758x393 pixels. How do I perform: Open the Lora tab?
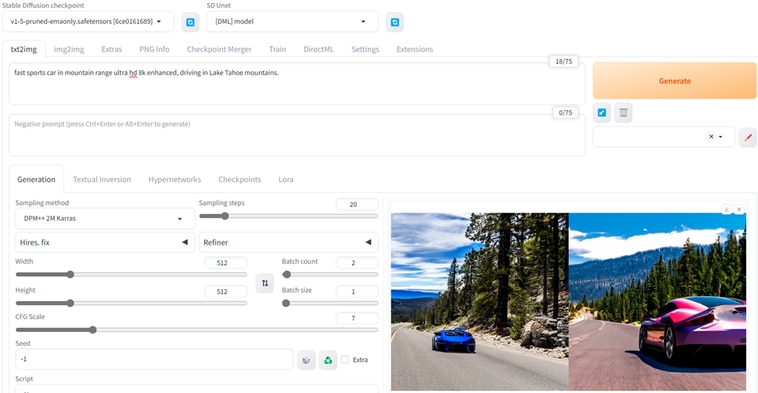click(x=286, y=179)
